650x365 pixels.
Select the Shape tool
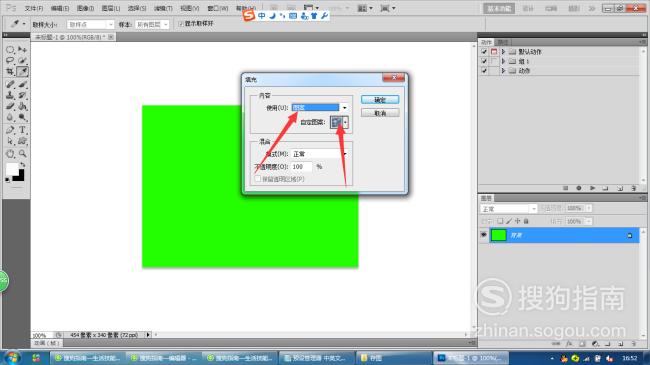click(22, 141)
